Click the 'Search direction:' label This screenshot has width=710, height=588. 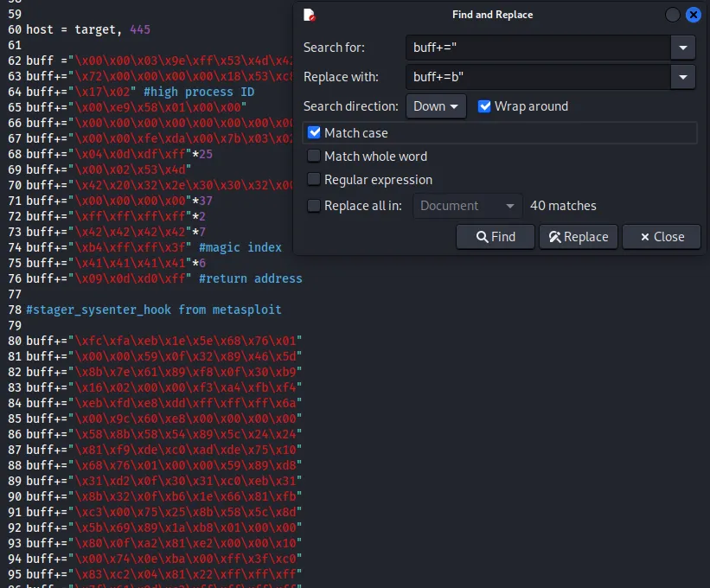tap(351, 106)
